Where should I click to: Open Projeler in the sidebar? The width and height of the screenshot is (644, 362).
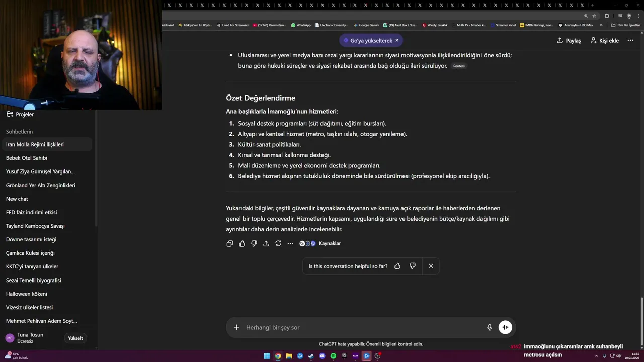pyautogui.click(x=20, y=114)
